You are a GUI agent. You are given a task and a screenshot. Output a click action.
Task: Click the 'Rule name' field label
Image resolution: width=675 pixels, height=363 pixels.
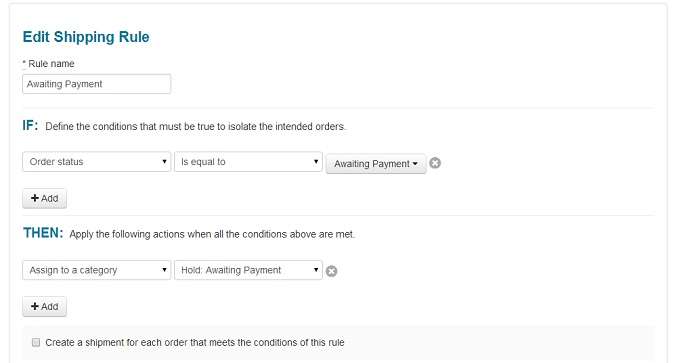[51, 64]
